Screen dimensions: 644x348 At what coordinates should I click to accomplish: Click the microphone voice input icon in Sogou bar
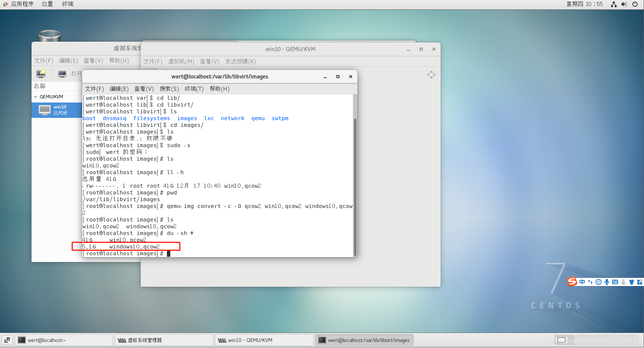coord(607,282)
